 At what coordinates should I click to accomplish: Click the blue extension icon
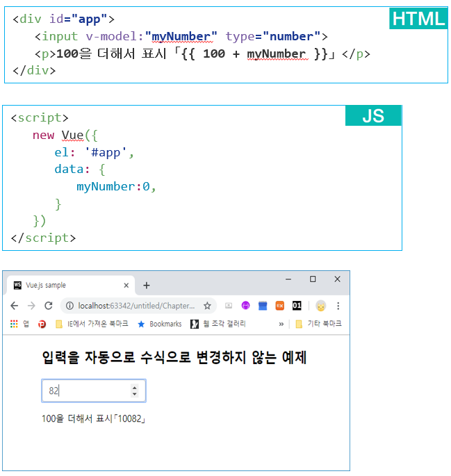click(263, 306)
